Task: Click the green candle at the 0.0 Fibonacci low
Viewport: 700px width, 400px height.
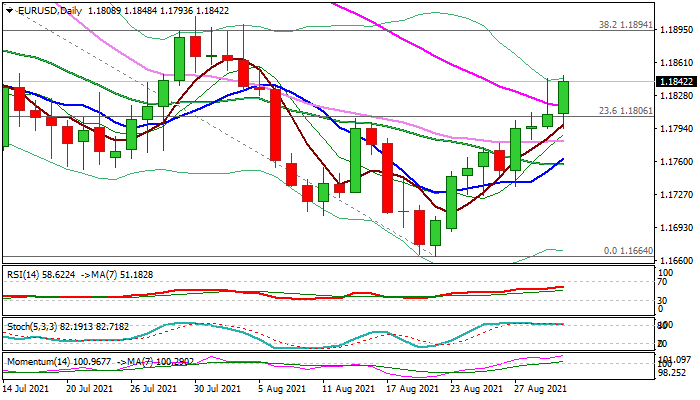Action: click(435, 233)
